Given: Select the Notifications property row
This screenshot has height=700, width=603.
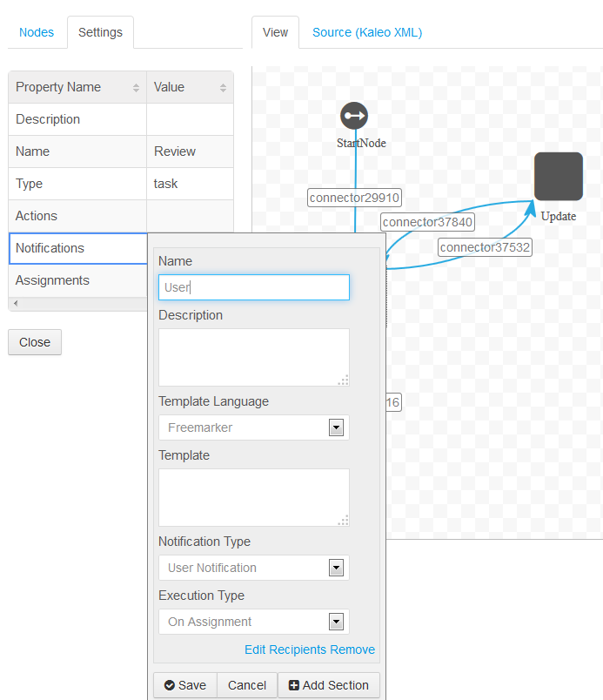Looking at the screenshot, I should click(x=78, y=248).
